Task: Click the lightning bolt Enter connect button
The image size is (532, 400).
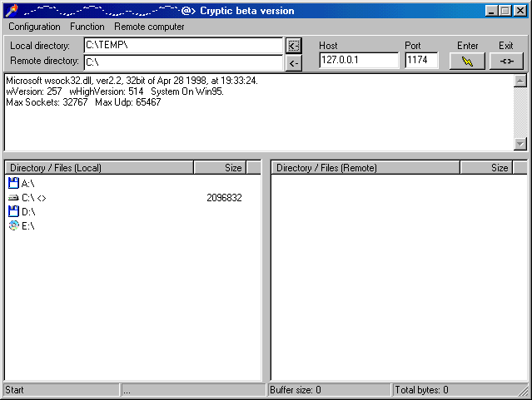Action: [466, 62]
